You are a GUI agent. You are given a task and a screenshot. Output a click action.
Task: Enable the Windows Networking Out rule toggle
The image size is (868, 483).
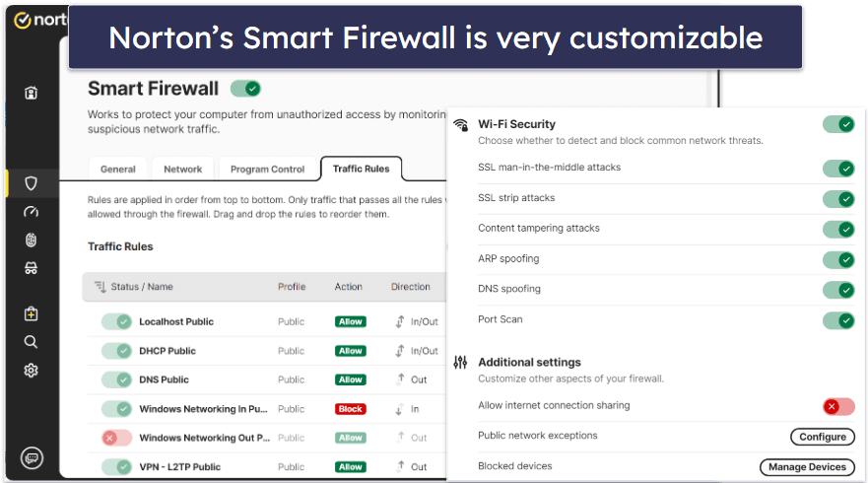pos(116,438)
